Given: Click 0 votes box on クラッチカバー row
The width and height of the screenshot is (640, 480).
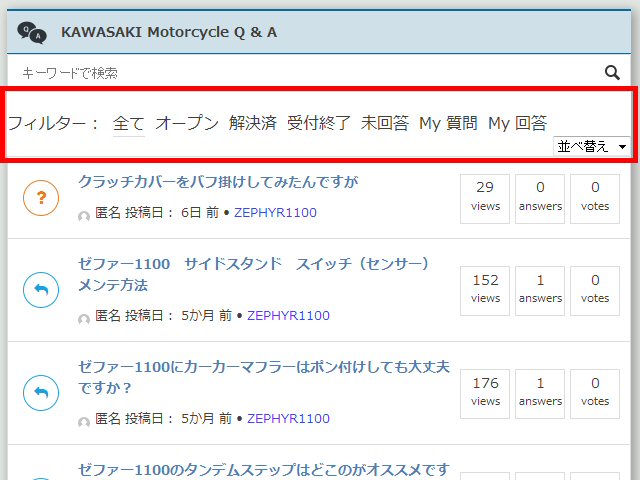Looking at the screenshot, I should click(595, 199).
